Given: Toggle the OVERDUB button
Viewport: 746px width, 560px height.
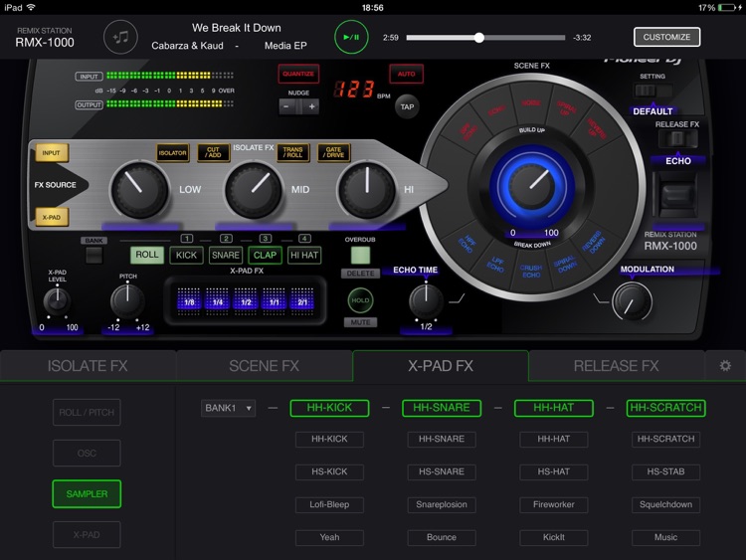Looking at the screenshot, I should 360,256.
